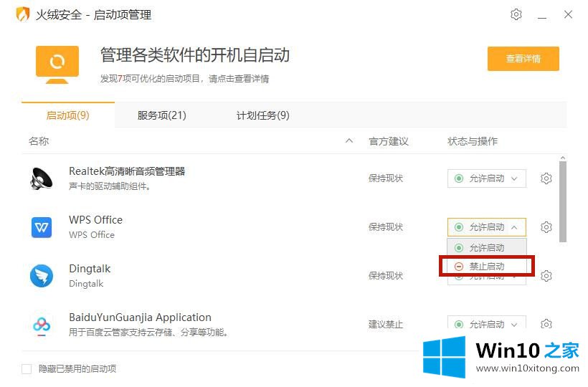
Task: Click BaiduYunGuanjia Application entry title
Action: tap(140, 317)
